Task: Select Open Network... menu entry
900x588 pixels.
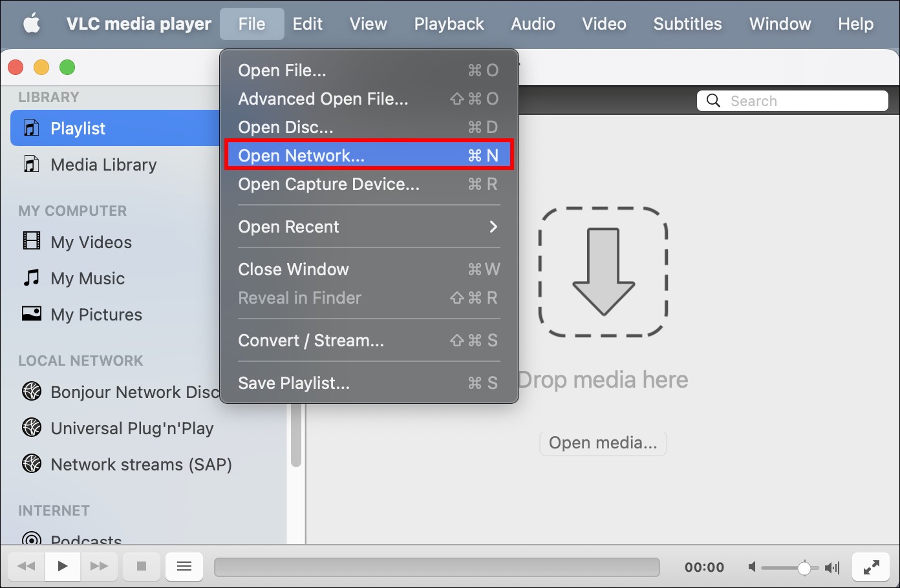Action: point(369,156)
